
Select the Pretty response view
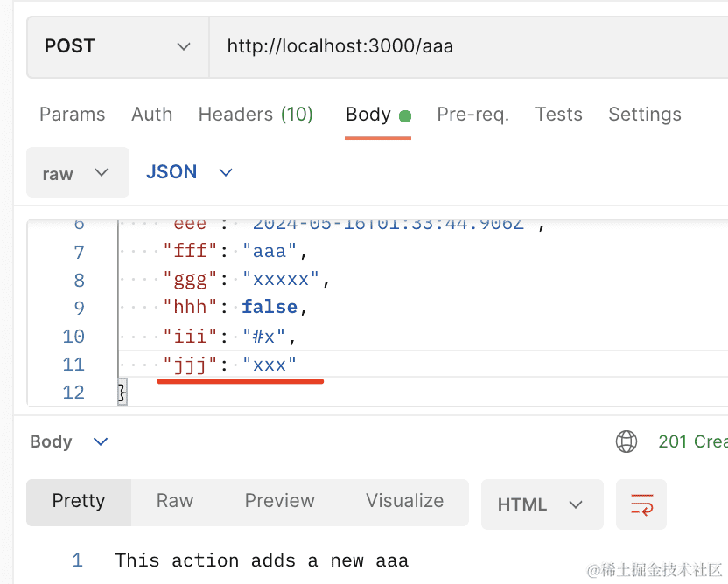pos(79,501)
